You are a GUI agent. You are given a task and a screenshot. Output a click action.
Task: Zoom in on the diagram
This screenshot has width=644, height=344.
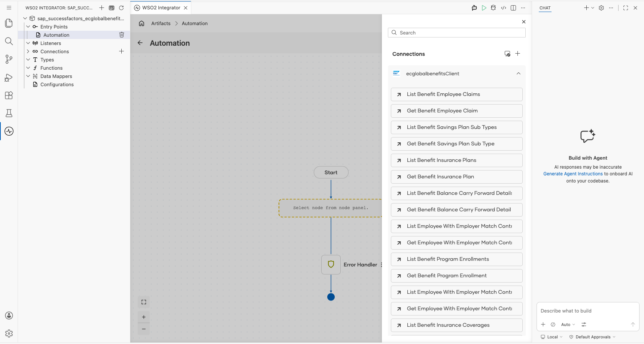(x=144, y=317)
